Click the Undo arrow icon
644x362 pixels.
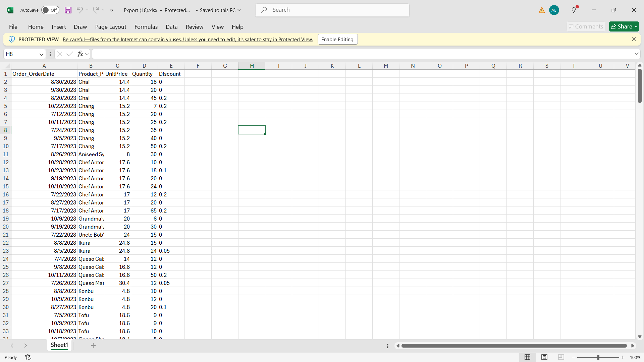(79, 10)
